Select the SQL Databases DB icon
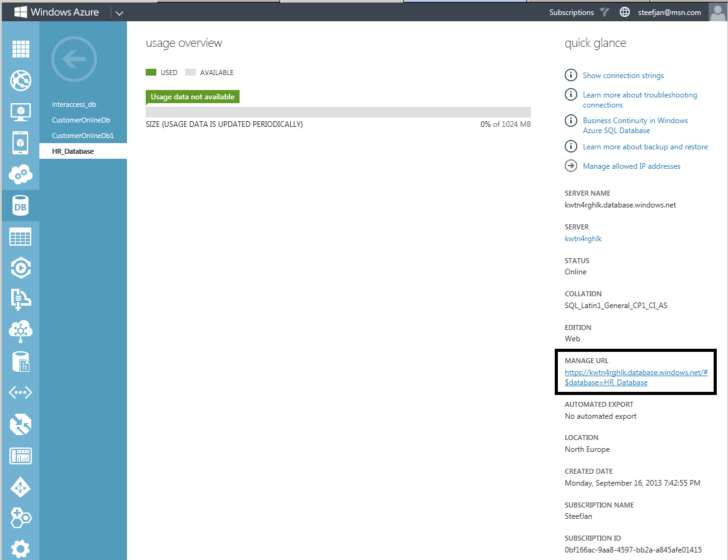Viewport: 728px width, 560px height. (x=21, y=206)
